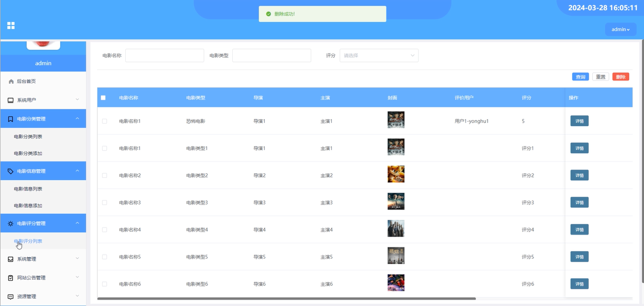Click 详情 for the 用户1-yonghu1 row
Image resolution: width=644 pixels, height=306 pixels.
pyautogui.click(x=579, y=121)
